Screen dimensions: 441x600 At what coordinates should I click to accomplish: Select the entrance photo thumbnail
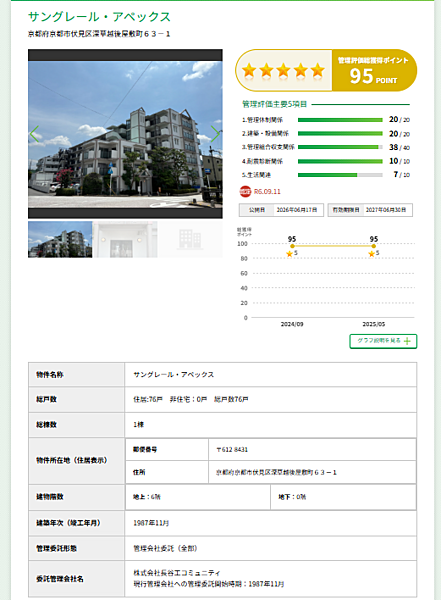[125, 239]
